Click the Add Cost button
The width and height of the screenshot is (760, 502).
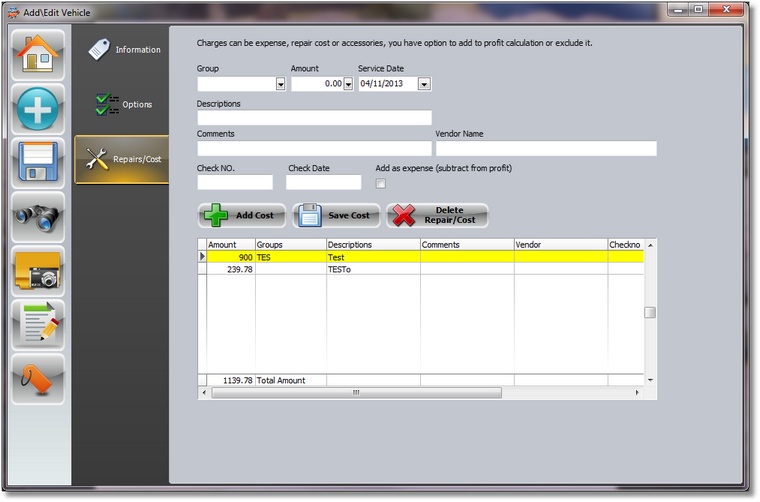241,215
